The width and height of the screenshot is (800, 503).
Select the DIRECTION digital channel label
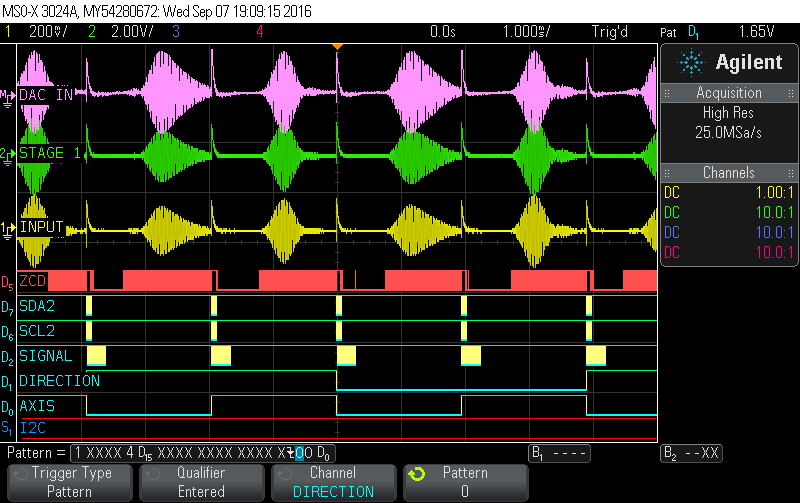[59, 381]
